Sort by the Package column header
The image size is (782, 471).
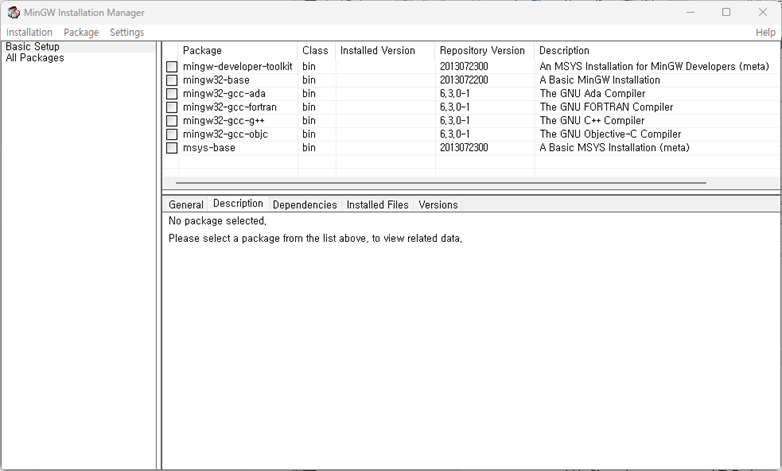pos(238,50)
